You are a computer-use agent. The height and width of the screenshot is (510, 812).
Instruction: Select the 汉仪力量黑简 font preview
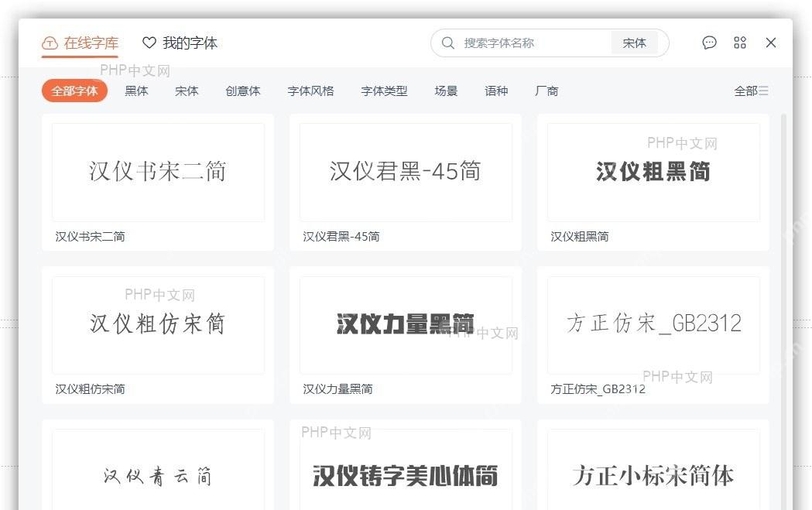(x=406, y=325)
